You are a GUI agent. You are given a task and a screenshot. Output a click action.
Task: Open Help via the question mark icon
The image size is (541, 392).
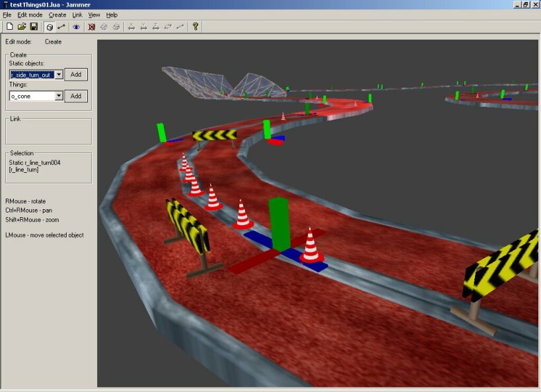tap(196, 27)
